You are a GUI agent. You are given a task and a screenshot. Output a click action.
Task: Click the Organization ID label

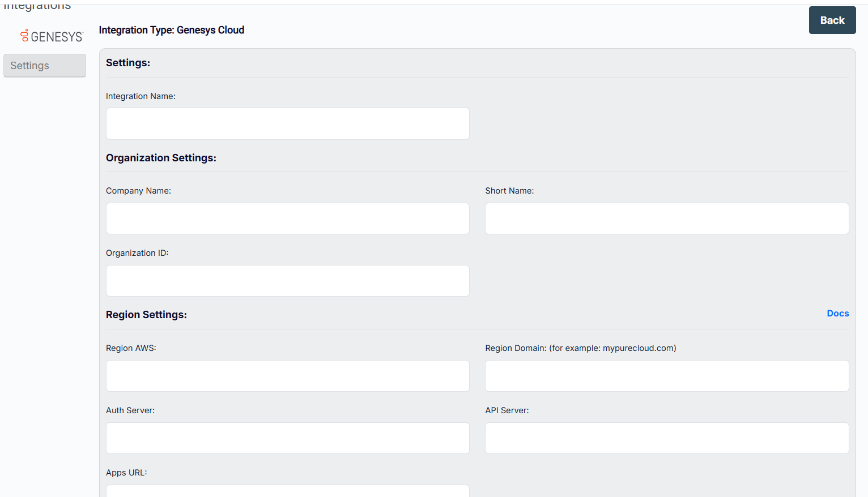tap(137, 253)
